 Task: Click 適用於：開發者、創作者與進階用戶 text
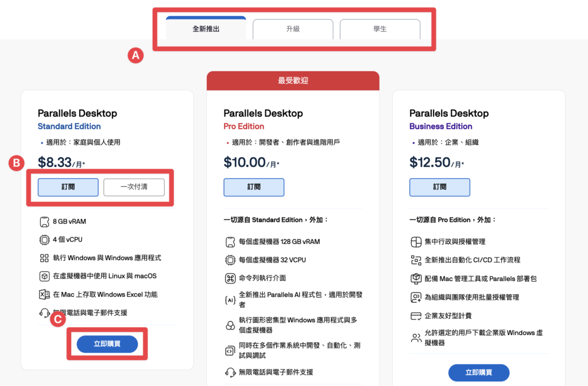286,142
